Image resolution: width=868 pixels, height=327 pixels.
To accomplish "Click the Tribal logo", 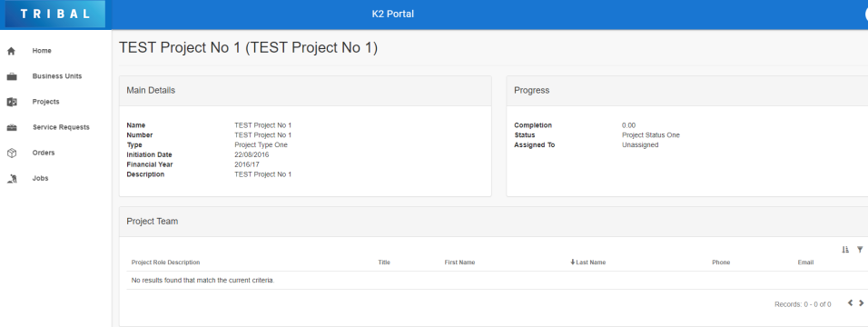I will (54, 15).
